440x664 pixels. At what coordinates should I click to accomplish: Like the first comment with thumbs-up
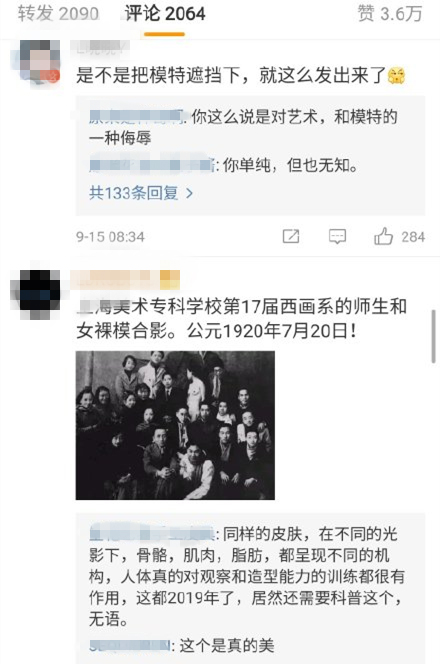coord(383,236)
